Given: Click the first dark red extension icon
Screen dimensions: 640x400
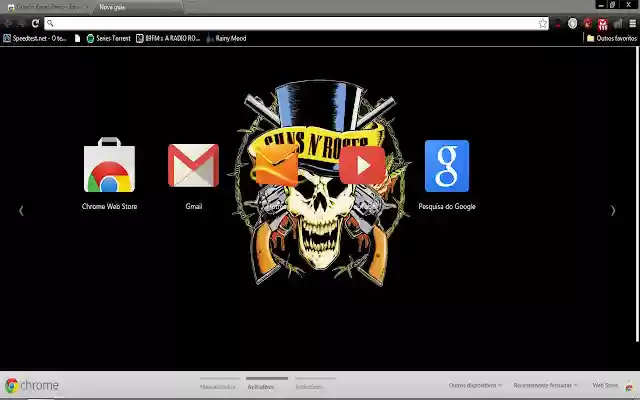Looking at the screenshot, I should tap(558, 24).
